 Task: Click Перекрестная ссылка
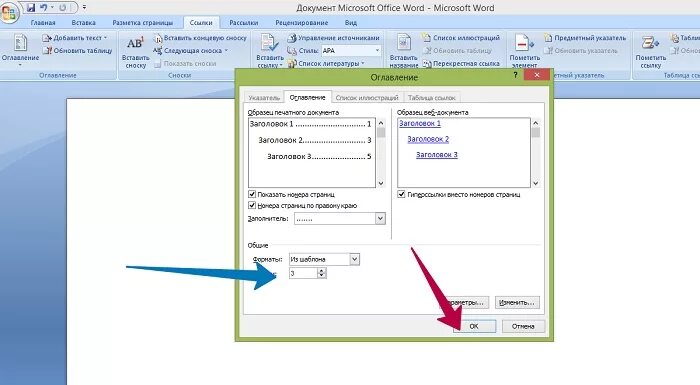click(461, 63)
